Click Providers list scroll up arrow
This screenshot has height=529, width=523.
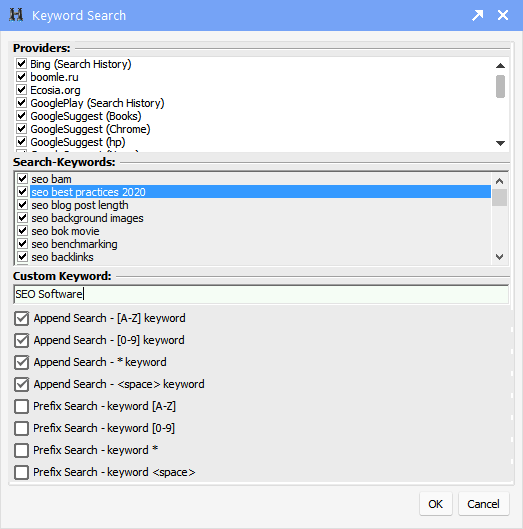point(500,66)
